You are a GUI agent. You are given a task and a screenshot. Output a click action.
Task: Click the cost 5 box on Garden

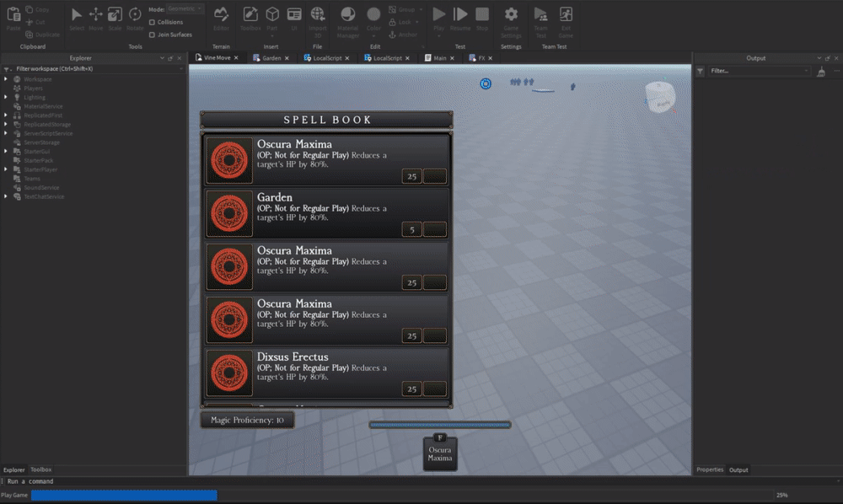[x=412, y=230]
